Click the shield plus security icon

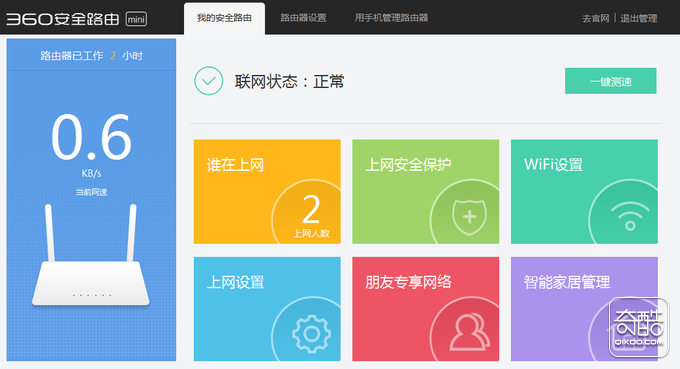(469, 217)
